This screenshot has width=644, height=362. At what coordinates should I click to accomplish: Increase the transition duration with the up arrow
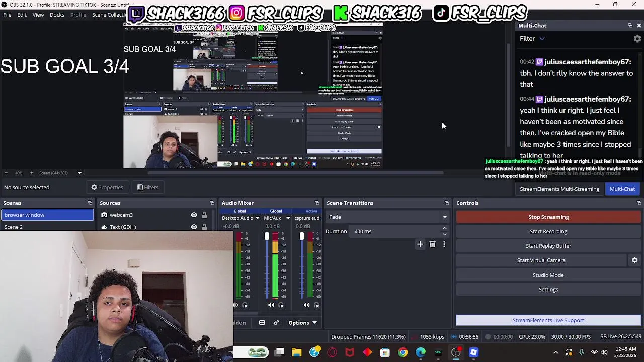coord(445,229)
